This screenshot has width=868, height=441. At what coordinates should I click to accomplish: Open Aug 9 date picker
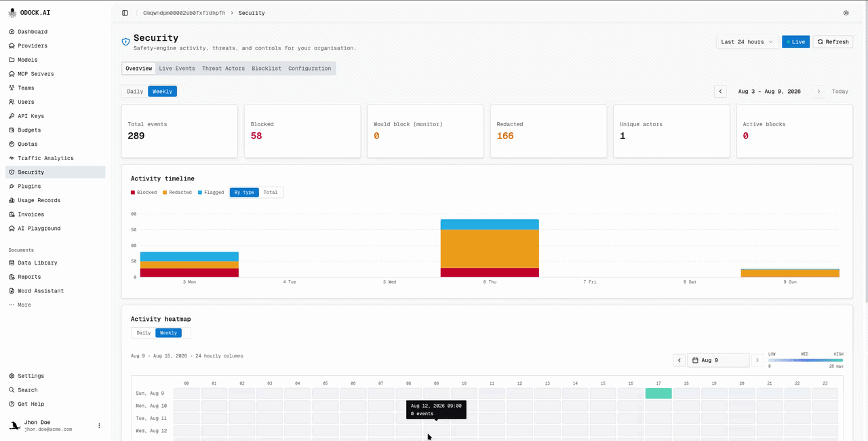pyautogui.click(x=718, y=360)
